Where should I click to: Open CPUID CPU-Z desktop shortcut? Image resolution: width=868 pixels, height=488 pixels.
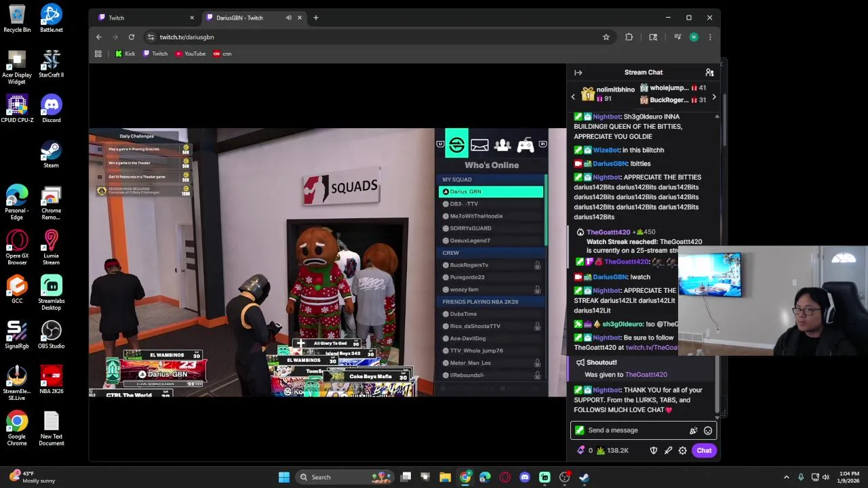pos(17,109)
